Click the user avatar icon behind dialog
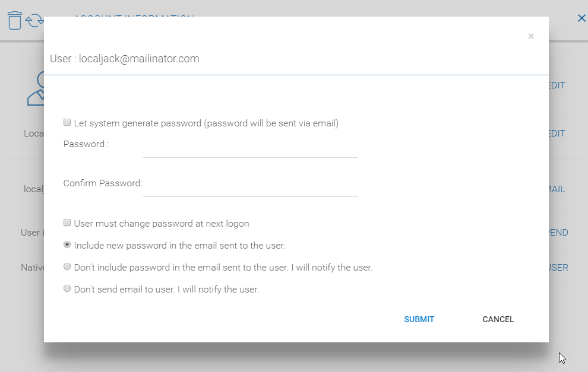 [x=36, y=89]
